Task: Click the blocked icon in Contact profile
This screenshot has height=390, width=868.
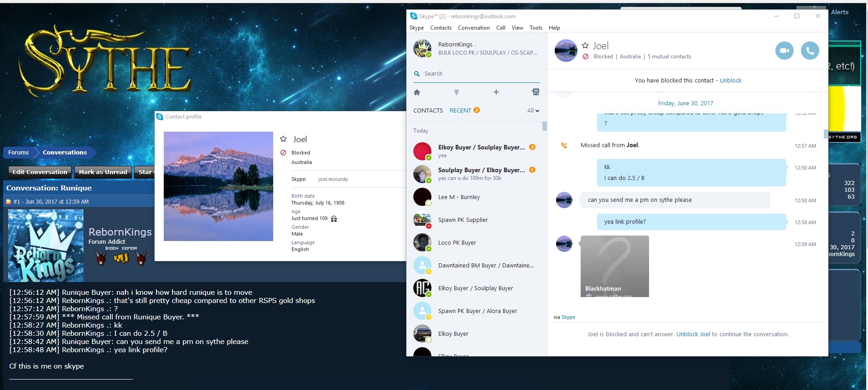Action: coord(283,153)
